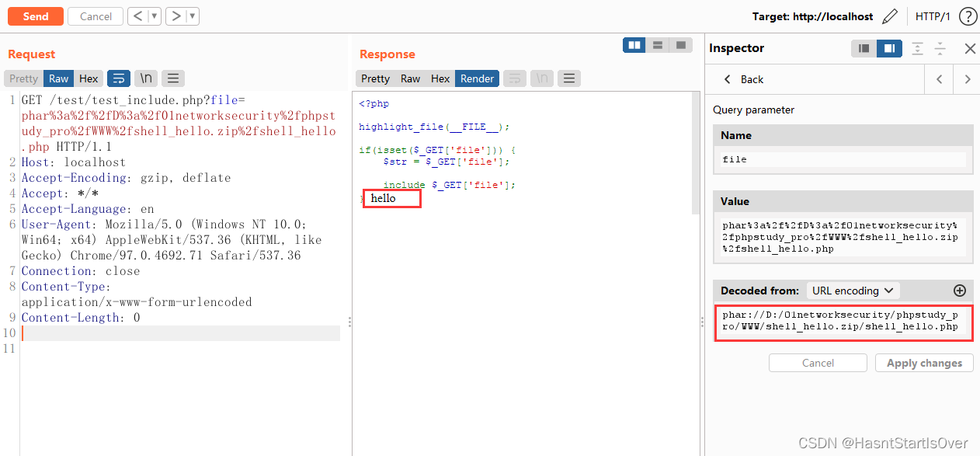
Task: Choose side-by-side split layout
Action: [634, 45]
